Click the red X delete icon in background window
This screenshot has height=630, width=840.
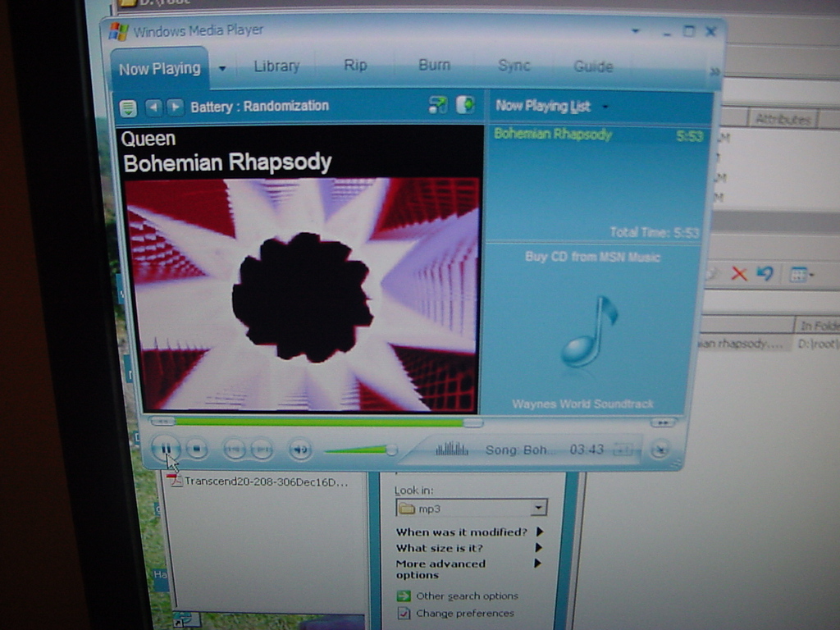pyautogui.click(x=739, y=274)
